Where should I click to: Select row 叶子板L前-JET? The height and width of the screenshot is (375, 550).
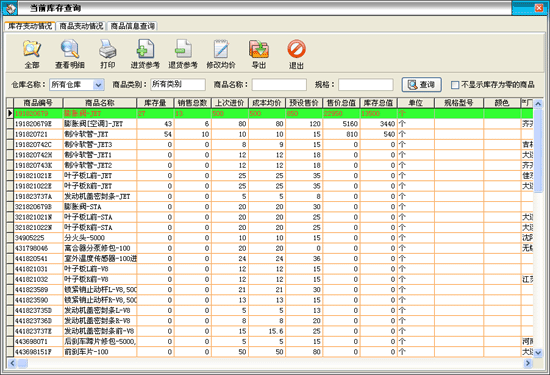270,176
